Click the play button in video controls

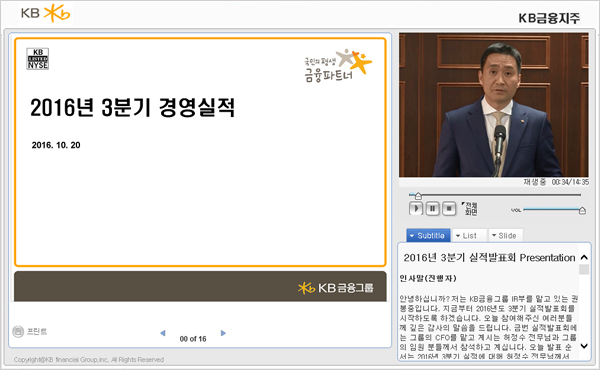tap(416, 209)
